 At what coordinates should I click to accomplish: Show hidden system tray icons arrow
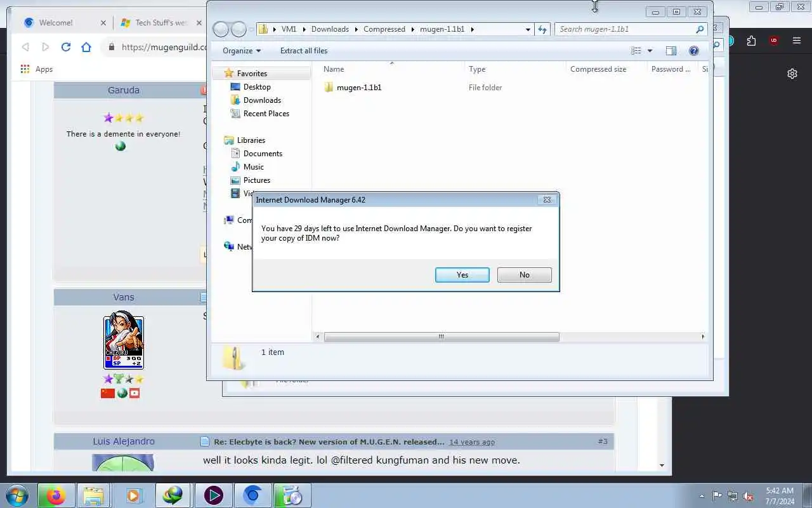[702, 496]
